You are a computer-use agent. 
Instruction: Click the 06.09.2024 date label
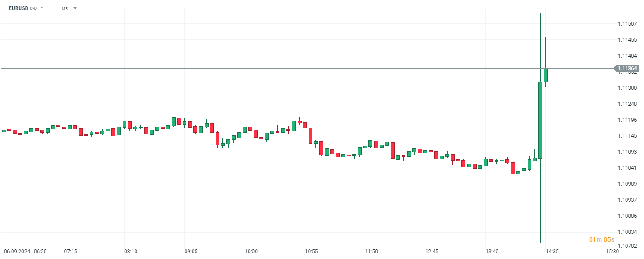[x=16, y=252]
